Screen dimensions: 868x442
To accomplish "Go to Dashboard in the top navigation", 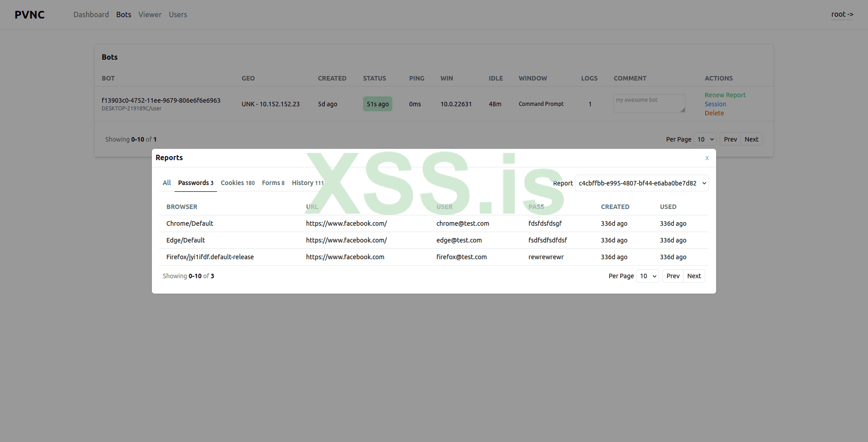I will pyautogui.click(x=91, y=14).
